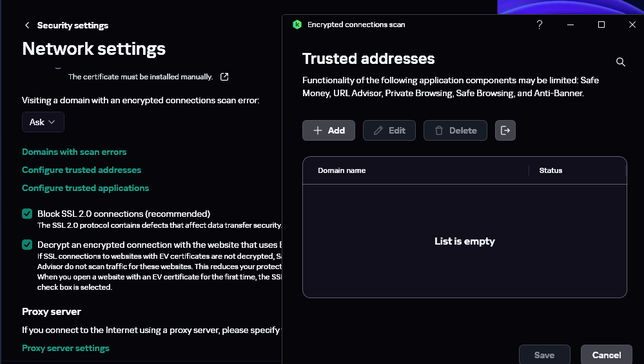This screenshot has height=364, width=644.
Task: Close the Encrypted connections scan window
Action: (x=632, y=25)
